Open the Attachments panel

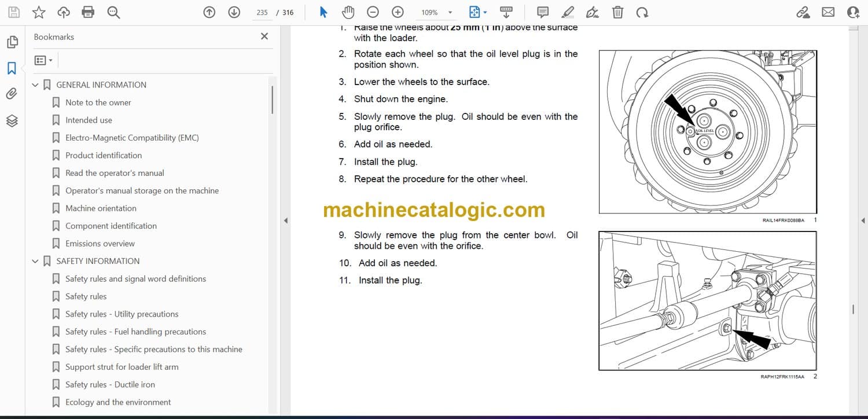[12, 94]
